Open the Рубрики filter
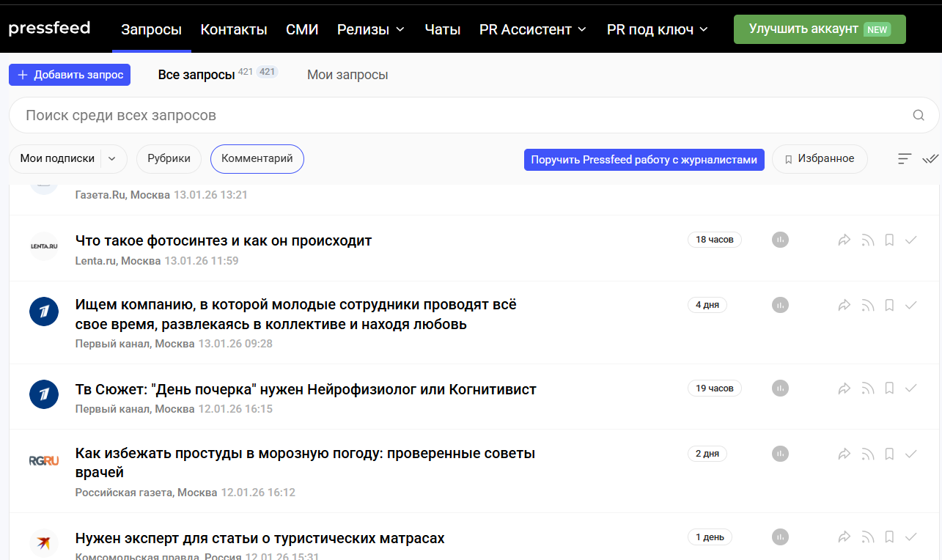 click(169, 158)
